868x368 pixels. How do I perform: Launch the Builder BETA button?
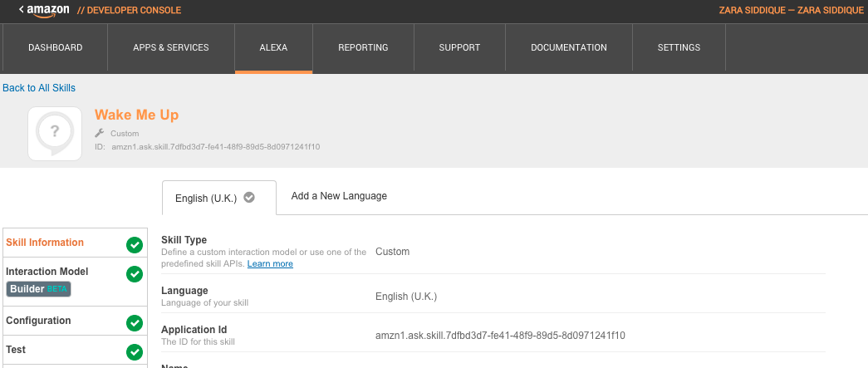pos(39,289)
